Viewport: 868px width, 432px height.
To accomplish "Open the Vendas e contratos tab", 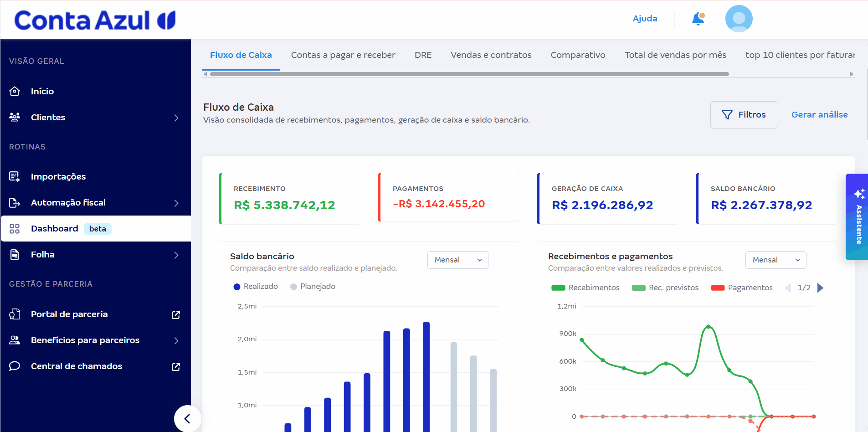I will (x=491, y=55).
